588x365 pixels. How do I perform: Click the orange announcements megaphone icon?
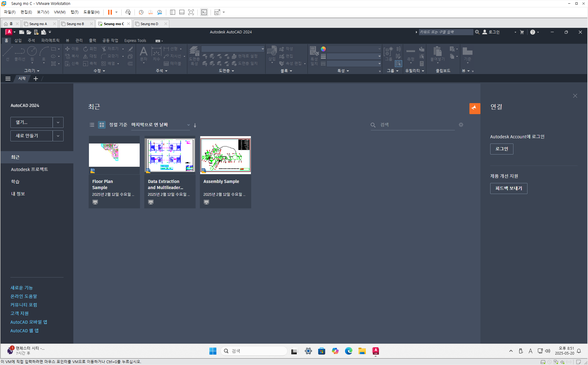coord(474,108)
